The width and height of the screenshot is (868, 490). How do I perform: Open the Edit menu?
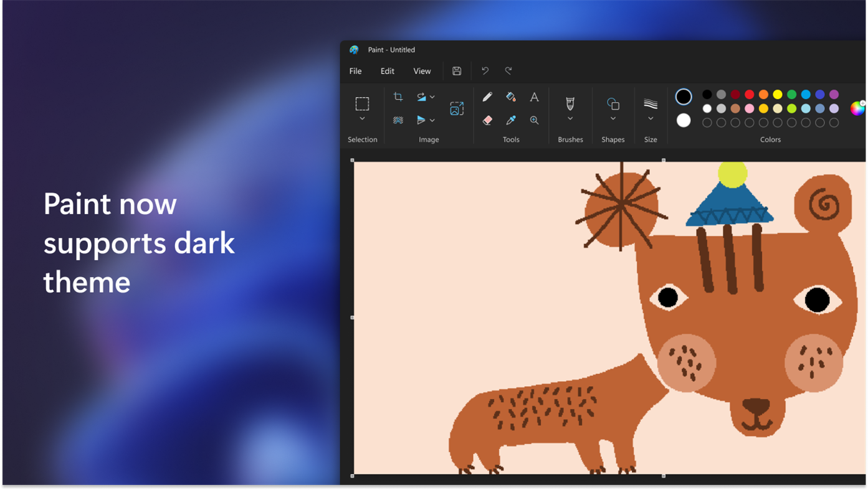pyautogui.click(x=387, y=70)
